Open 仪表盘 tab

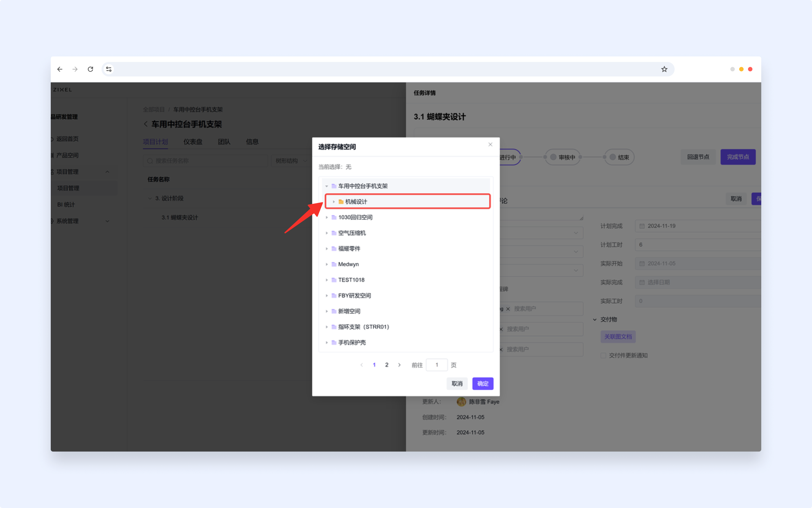(x=193, y=142)
